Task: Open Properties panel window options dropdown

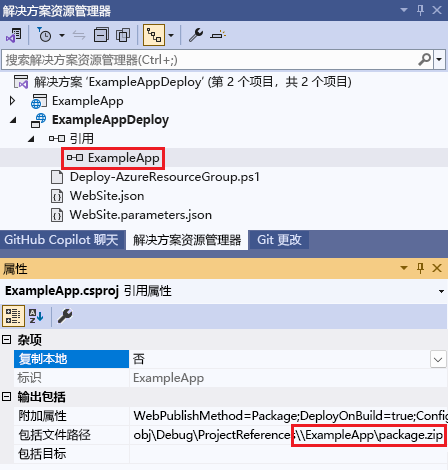Action: tap(404, 268)
